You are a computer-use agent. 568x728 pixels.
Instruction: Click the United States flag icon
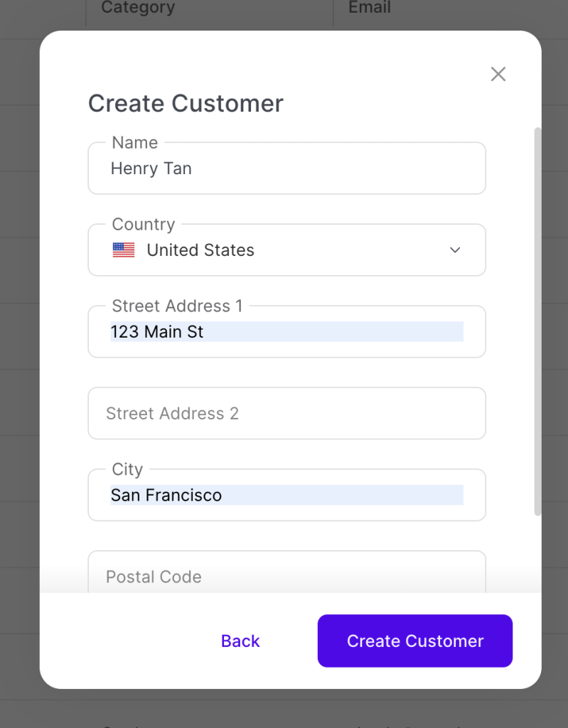point(124,250)
